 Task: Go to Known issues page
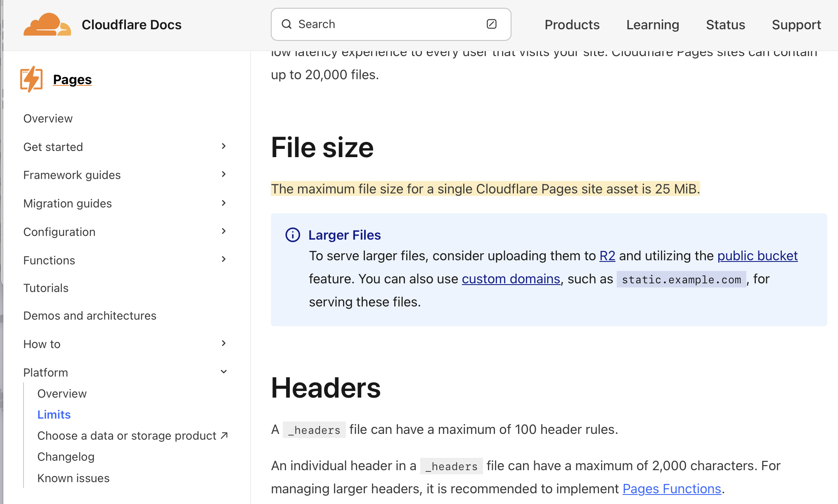[x=73, y=478]
